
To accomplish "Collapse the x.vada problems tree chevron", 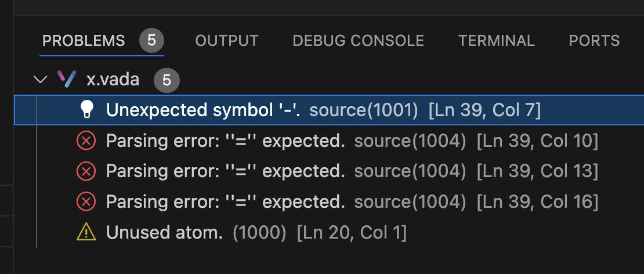I will (40, 80).
